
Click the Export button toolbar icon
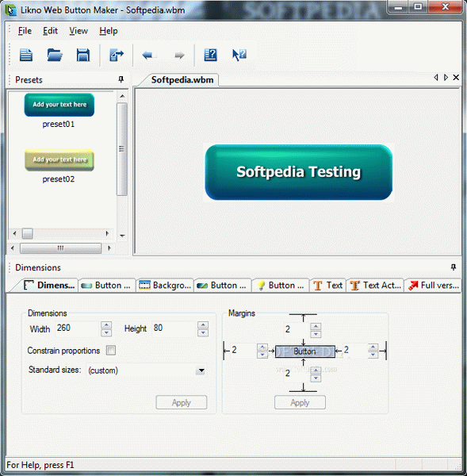[x=117, y=55]
